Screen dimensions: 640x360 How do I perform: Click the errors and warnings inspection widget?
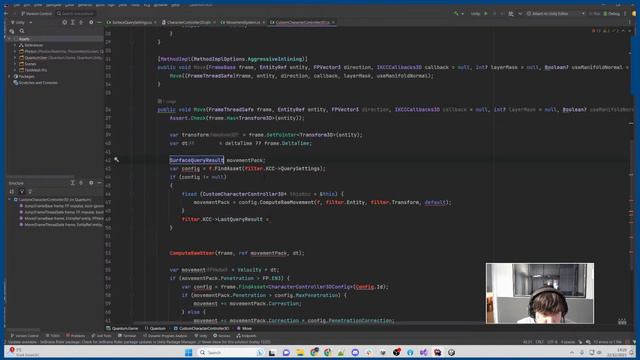click(605, 31)
